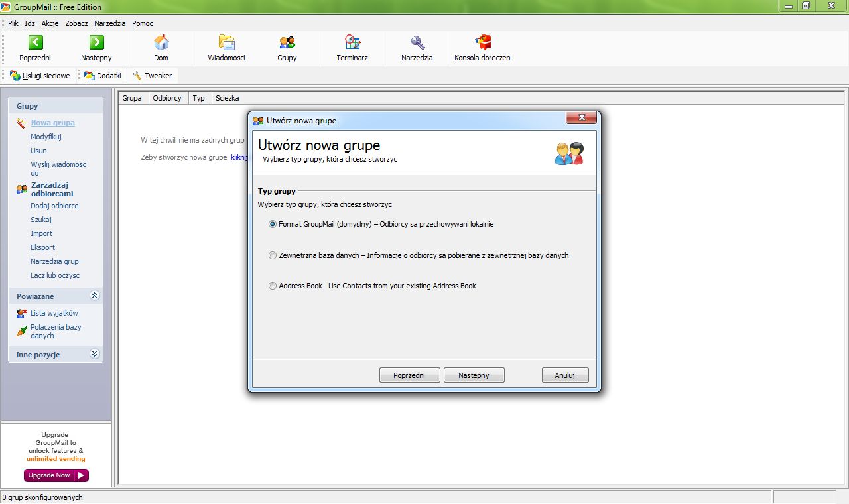Sort by the Typ column header

[x=200, y=98]
